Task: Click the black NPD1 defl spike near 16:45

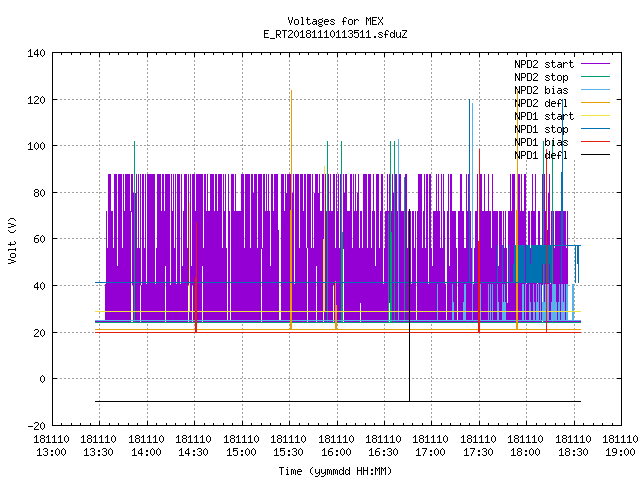Action: (x=409, y=306)
